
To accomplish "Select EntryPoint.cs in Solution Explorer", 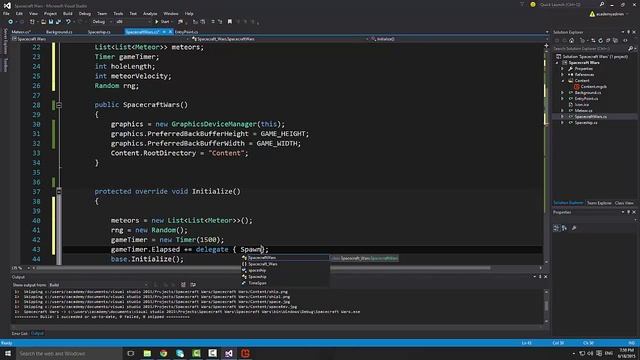I will 586,99.
